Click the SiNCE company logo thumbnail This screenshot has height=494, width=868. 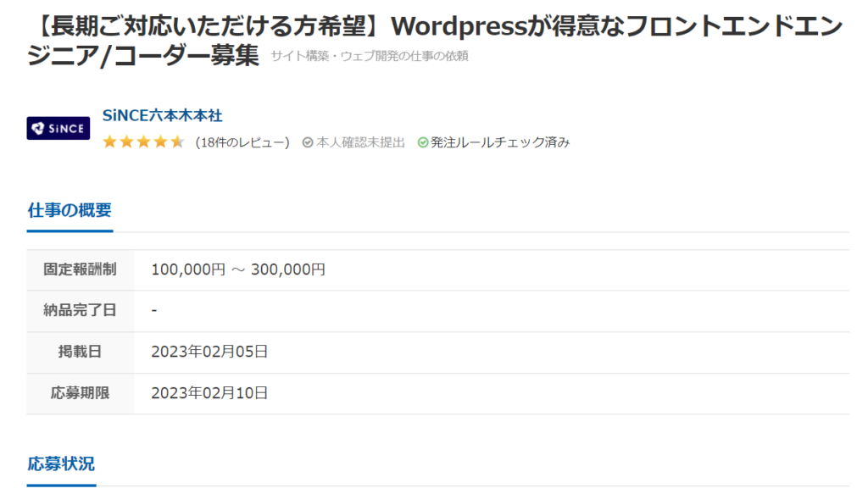click(58, 128)
